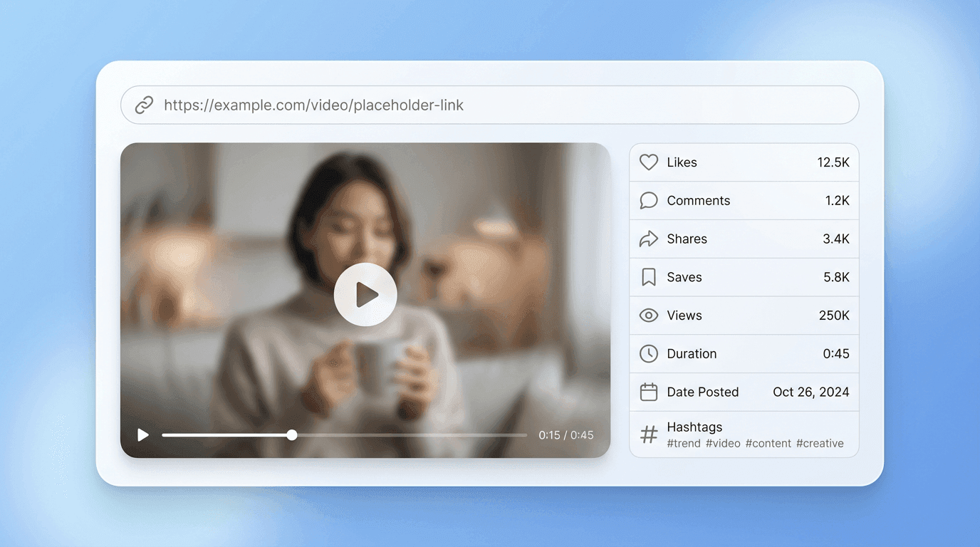Viewport: 980px width, 547px height.
Task: Click small play button beside the progress bar
Action: click(x=143, y=434)
